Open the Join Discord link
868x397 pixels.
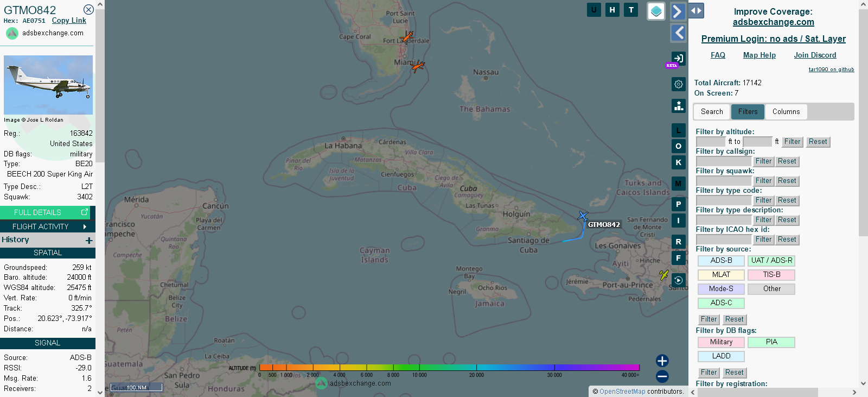(x=815, y=55)
